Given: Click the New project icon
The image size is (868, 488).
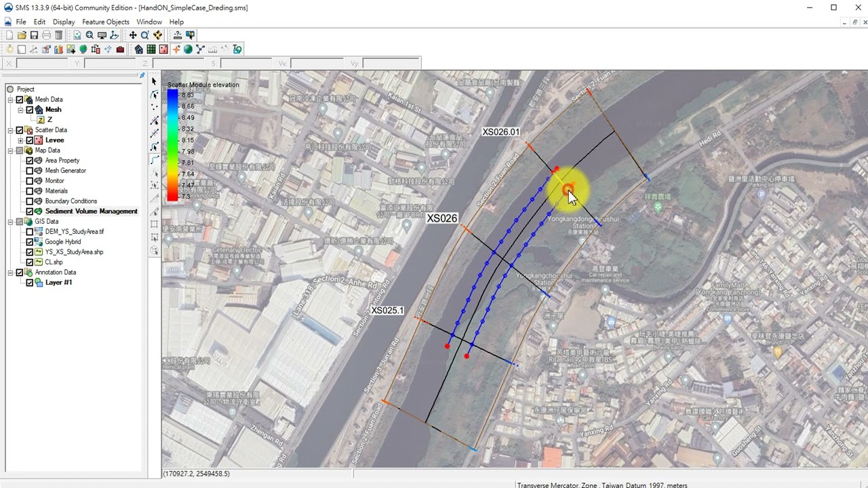Looking at the screenshot, I should point(9,35).
